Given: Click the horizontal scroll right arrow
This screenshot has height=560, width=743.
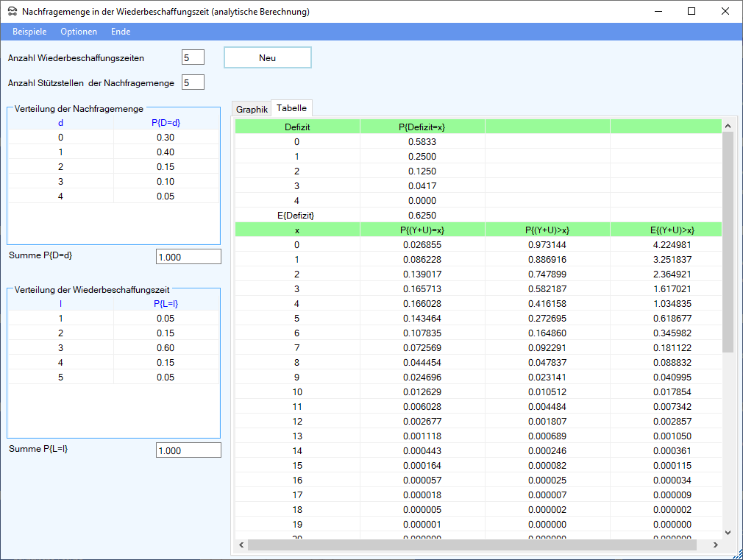Looking at the screenshot, I should pyautogui.click(x=716, y=545).
